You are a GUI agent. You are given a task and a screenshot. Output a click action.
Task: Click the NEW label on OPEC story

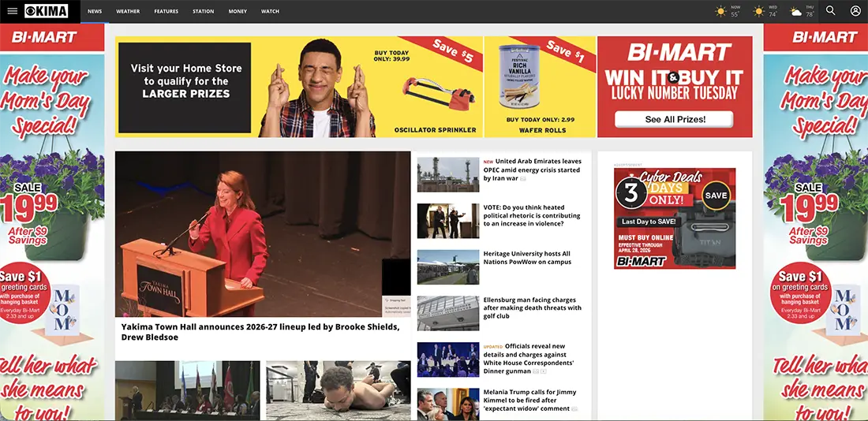tap(488, 162)
